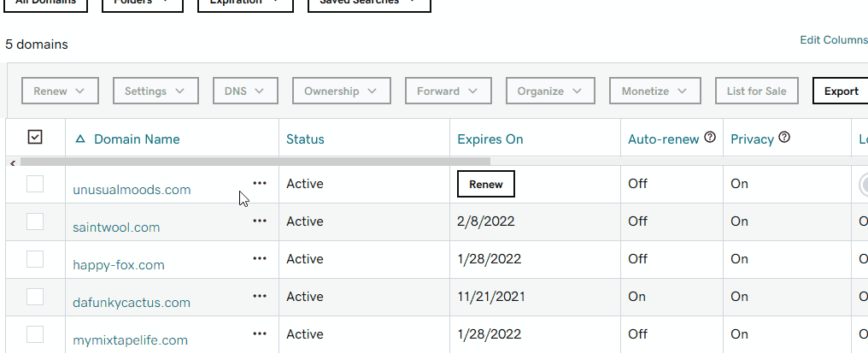Open Edit Columns link
Screen dimensions: 868x354
(834, 40)
